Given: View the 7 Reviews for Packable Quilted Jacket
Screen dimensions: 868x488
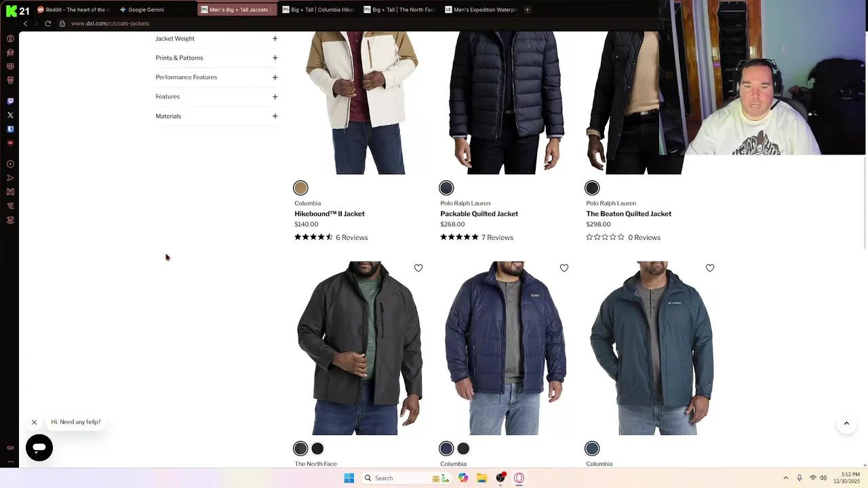Looking at the screenshot, I should point(497,237).
